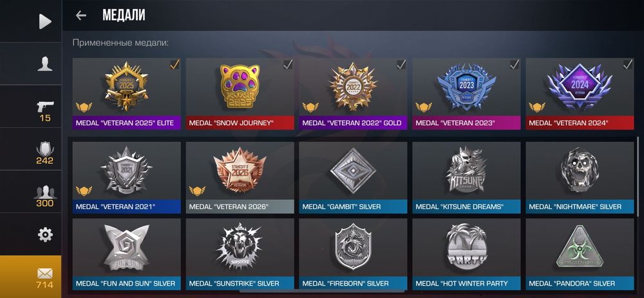Toggle the Veteran 2024 medal checkbox
Image resolution: width=644 pixels, height=298 pixels.
tap(627, 65)
